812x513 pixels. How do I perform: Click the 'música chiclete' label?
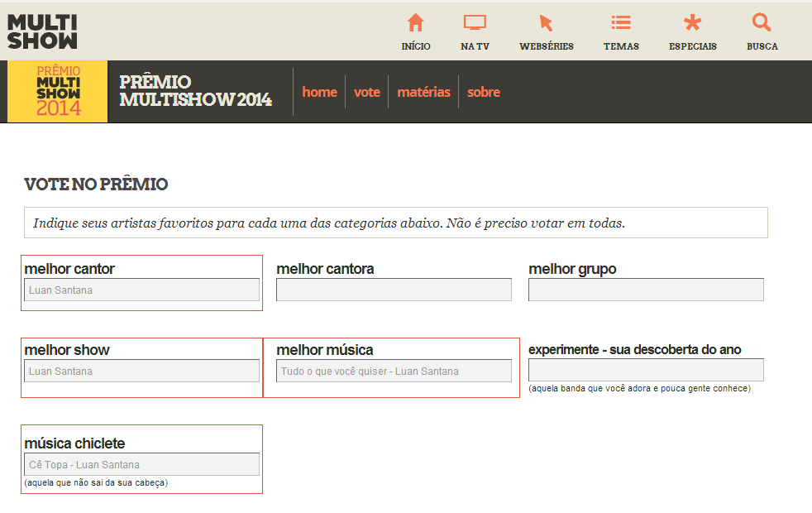click(x=74, y=443)
